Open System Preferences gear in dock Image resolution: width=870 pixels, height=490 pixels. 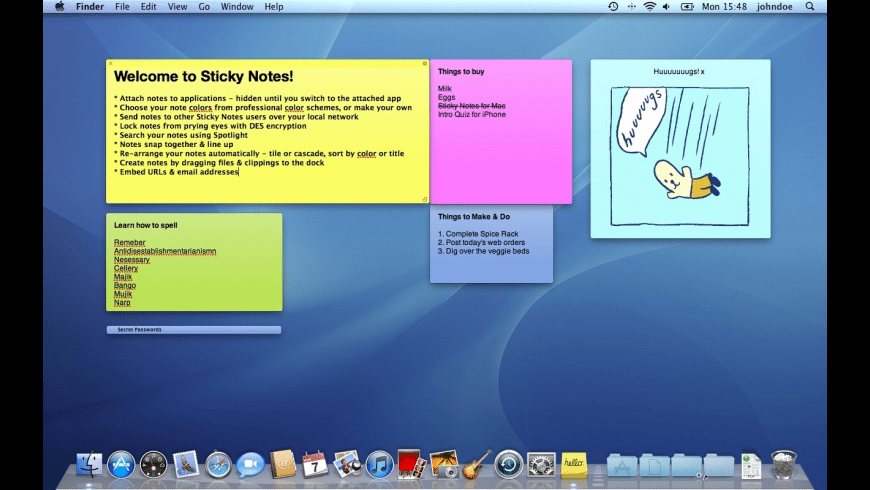(541, 464)
